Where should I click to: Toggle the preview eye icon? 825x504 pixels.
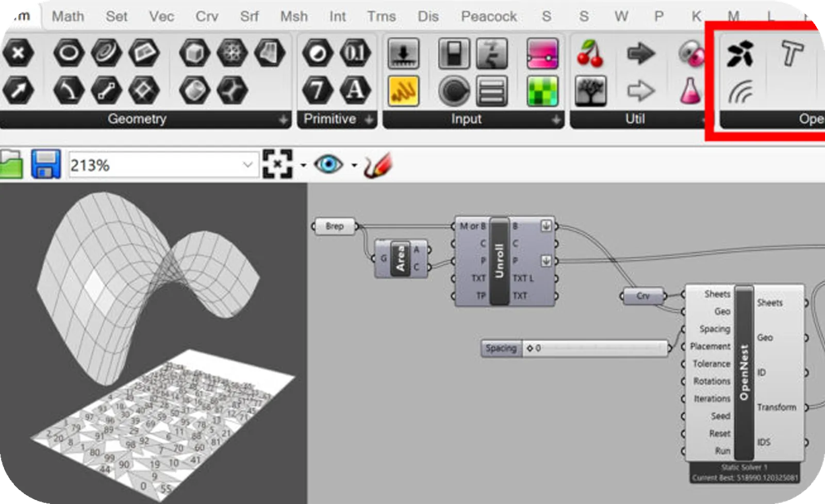pos(328,165)
